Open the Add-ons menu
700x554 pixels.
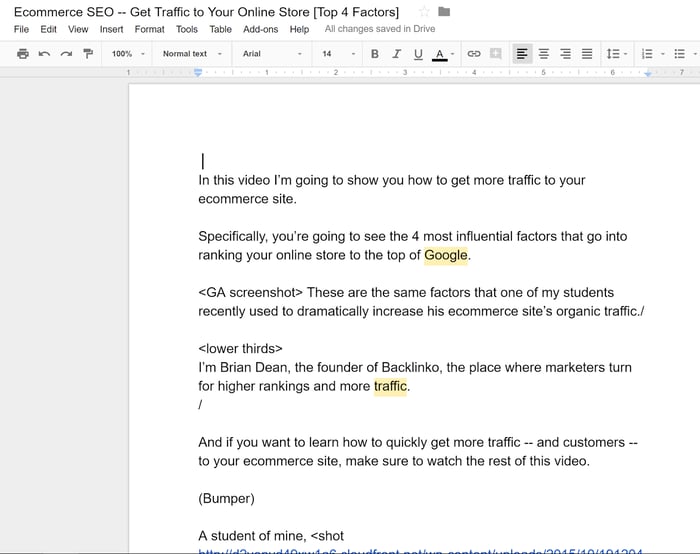pyautogui.click(x=261, y=29)
